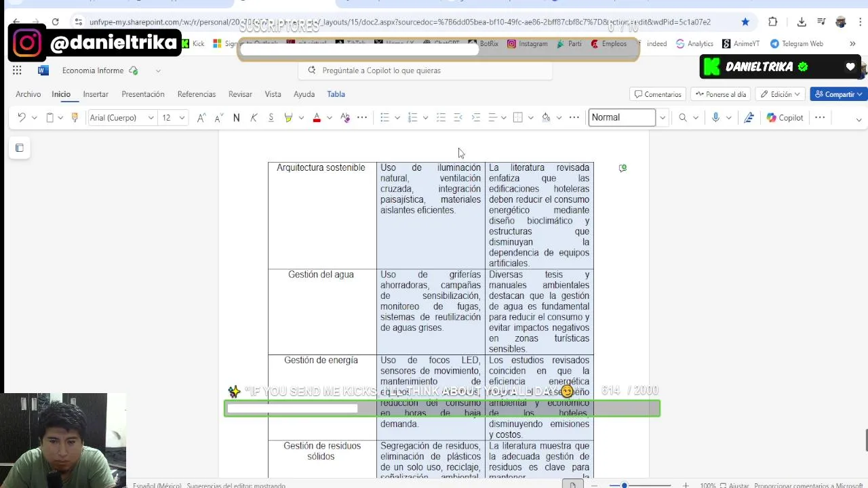Expand the bullet library arrow

(397, 118)
